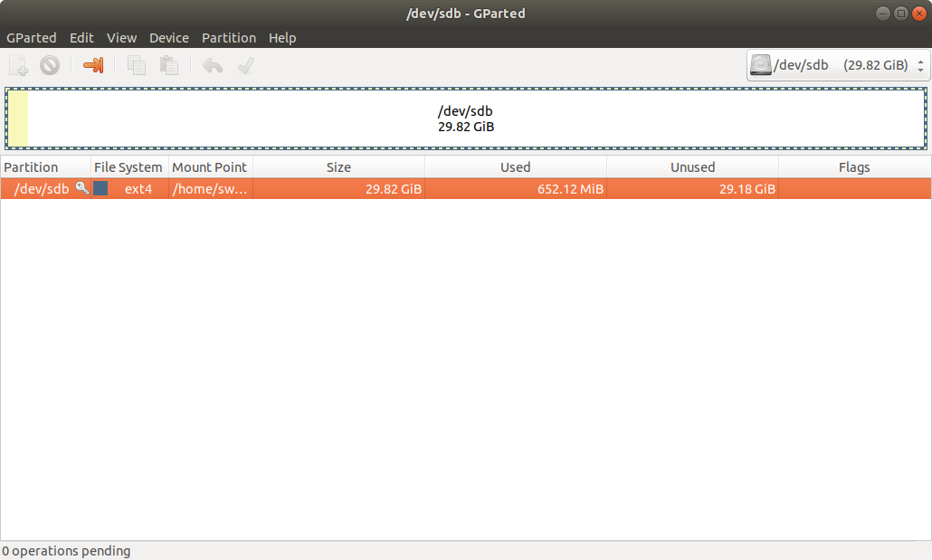Click the key icon next to /dev/sdb
The height and width of the screenshot is (560, 932).
click(82, 188)
